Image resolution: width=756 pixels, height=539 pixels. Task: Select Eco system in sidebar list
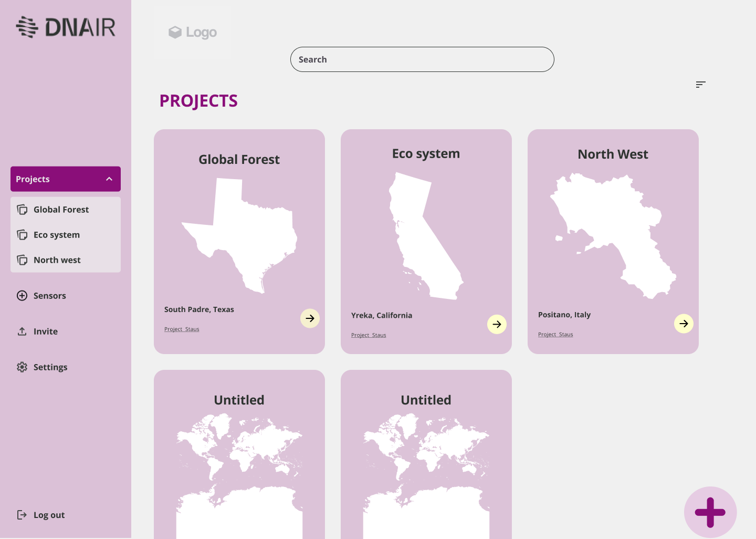pos(57,235)
